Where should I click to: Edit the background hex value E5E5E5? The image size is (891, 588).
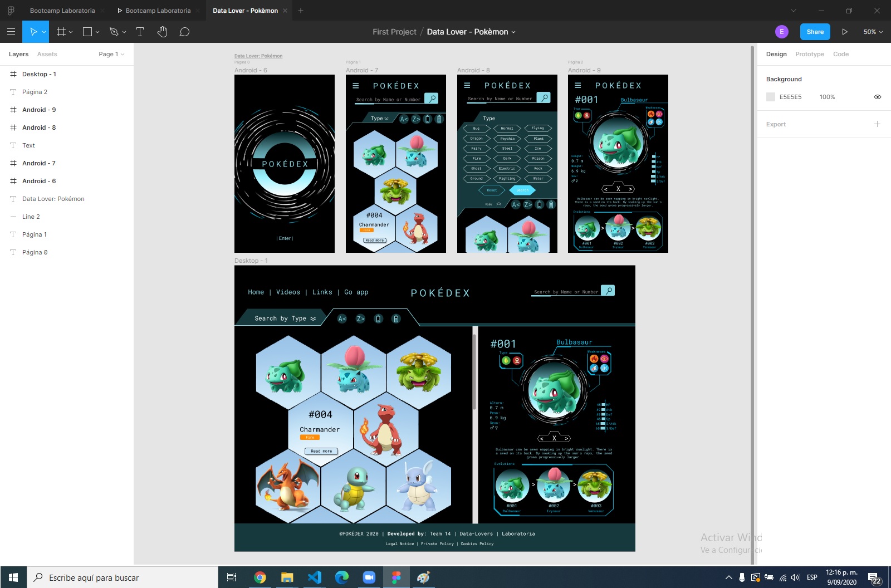pyautogui.click(x=791, y=97)
